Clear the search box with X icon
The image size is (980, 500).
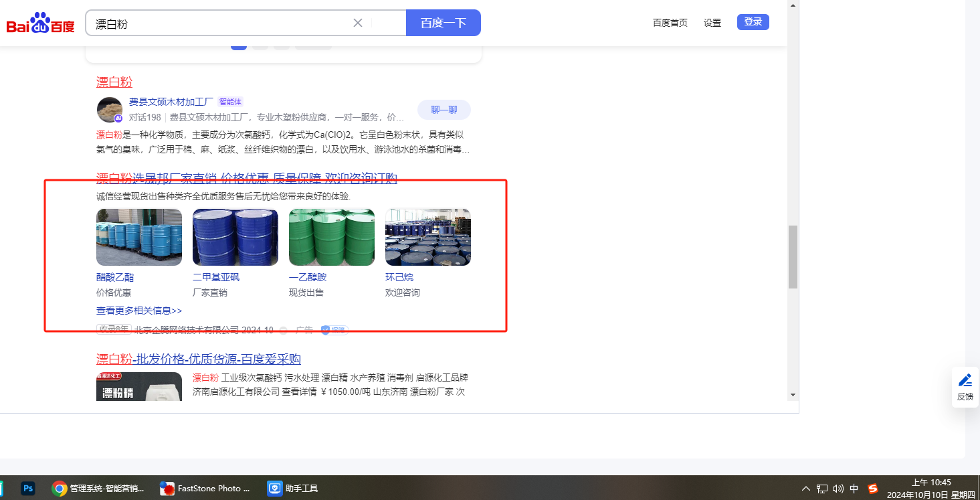[x=358, y=23]
